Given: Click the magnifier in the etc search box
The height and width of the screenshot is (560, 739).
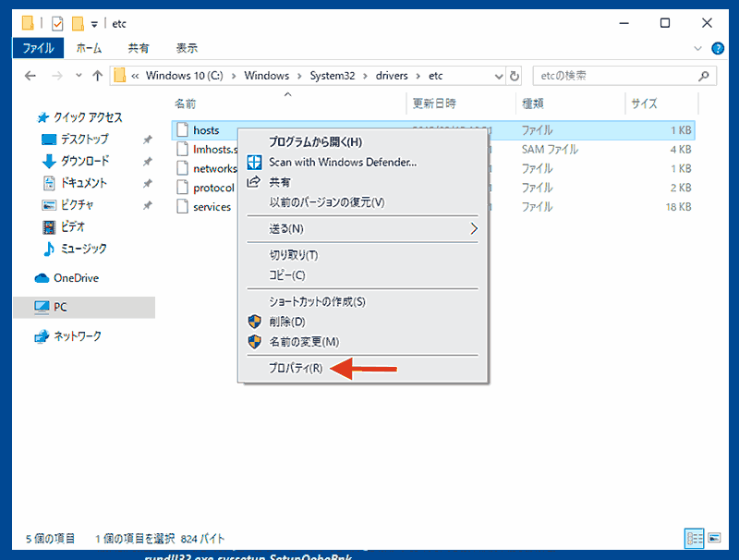Looking at the screenshot, I should (703, 75).
